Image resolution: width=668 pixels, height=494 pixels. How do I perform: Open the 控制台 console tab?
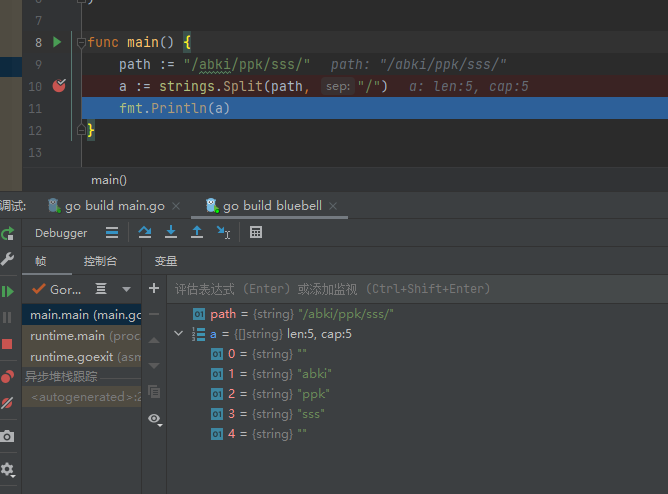point(100,261)
